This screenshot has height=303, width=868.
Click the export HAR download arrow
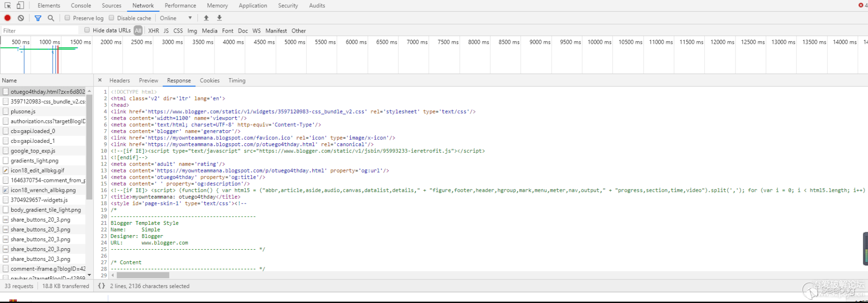click(219, 18)
